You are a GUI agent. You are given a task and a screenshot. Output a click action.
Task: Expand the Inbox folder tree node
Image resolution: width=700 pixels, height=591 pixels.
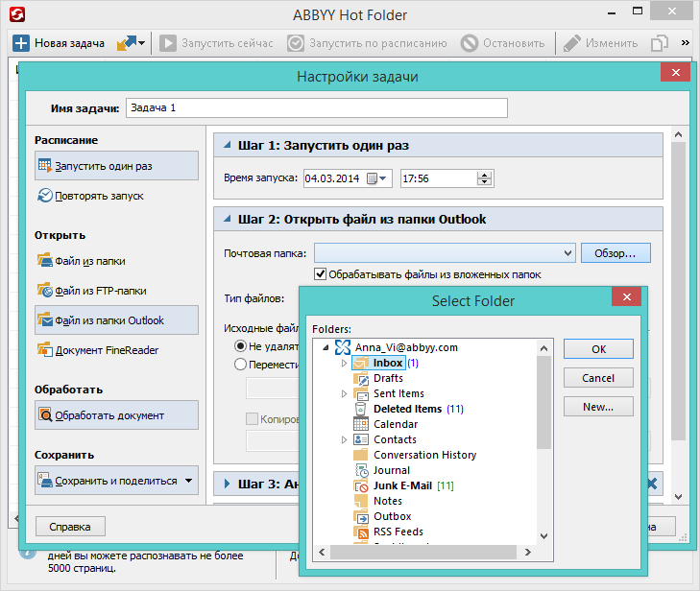click(344, 363)
